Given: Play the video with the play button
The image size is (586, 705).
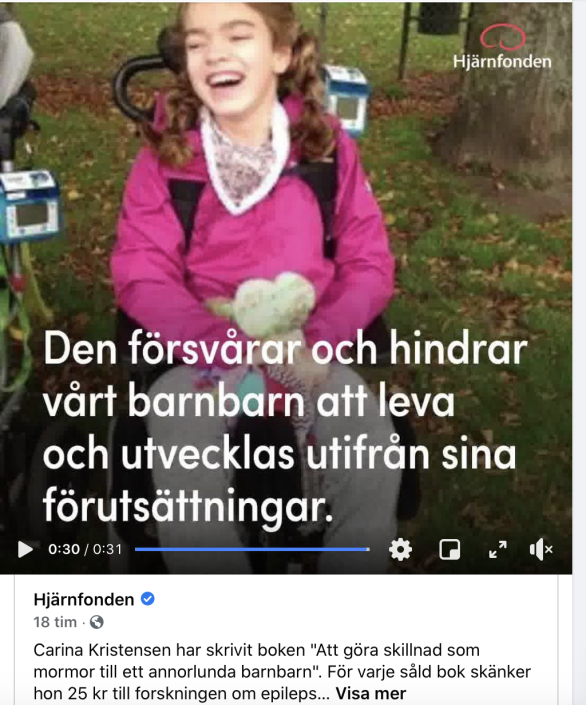Looking at the screenshot, I should [25, 549].
